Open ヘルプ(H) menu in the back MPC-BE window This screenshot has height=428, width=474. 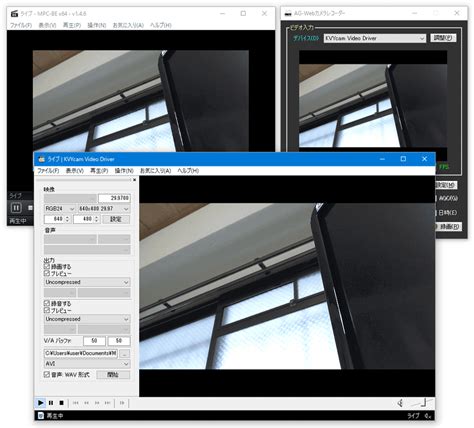pos(161,25)
